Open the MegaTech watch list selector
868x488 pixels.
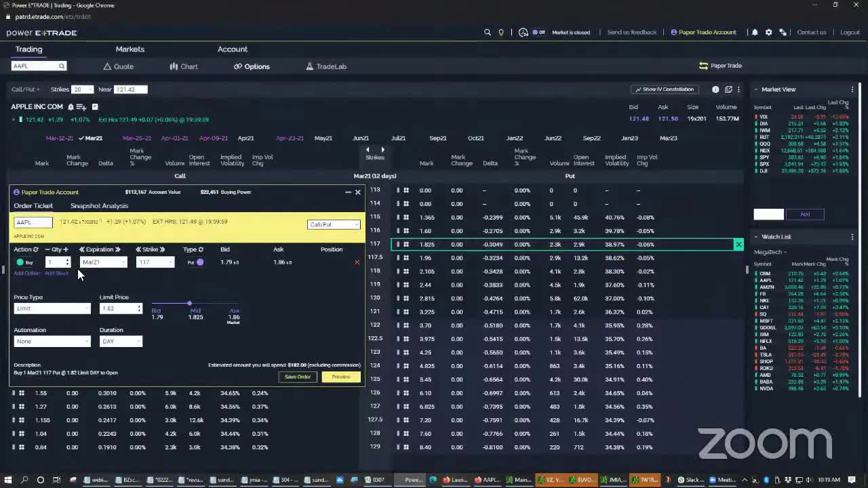point(770,252)
